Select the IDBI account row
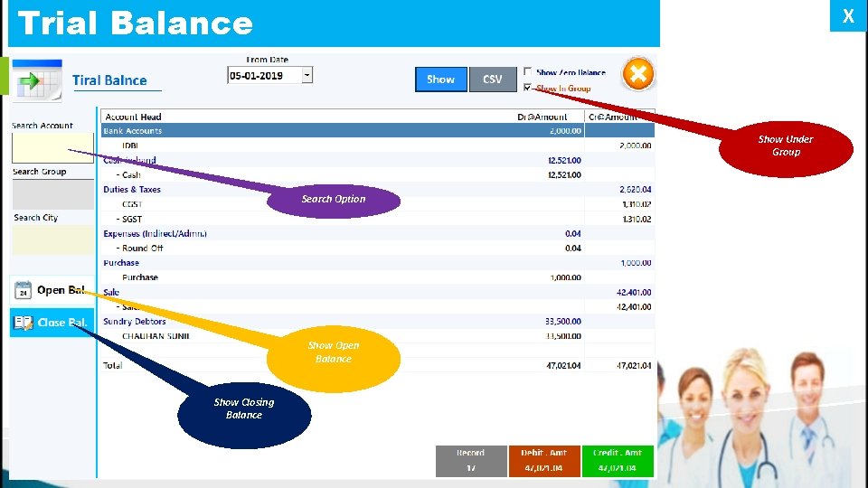868x488 pixels. [378, 145]
